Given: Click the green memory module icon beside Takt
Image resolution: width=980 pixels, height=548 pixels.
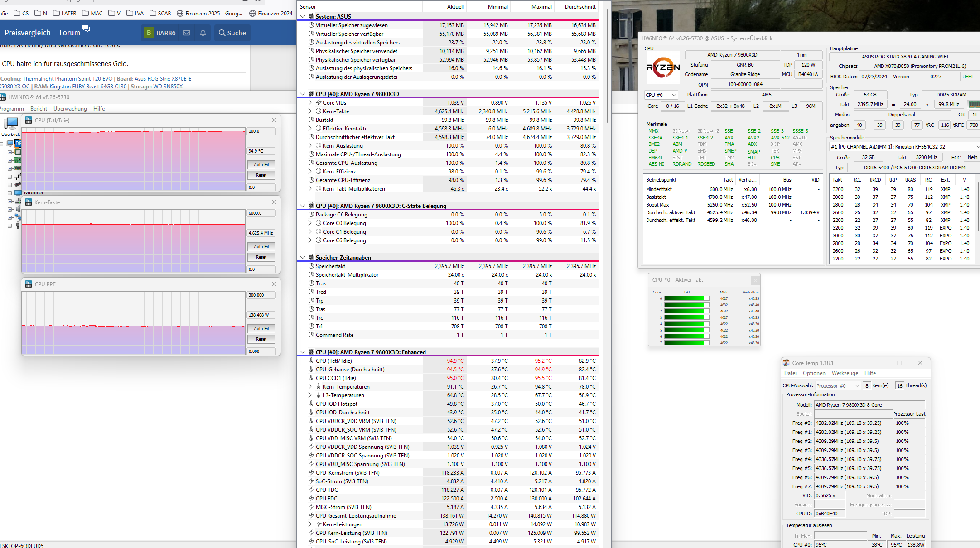Looking at the screenshot, I should [x=974, y=104].
